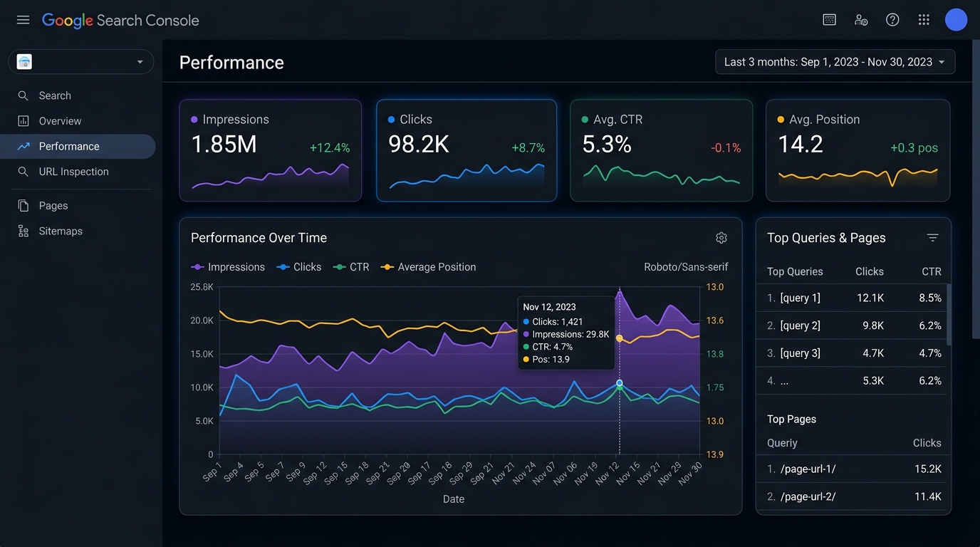Click the Sitemaps tree icon
Image resolution: width=980 pixels, height=547 pixels.
click(x=24, y=231)
